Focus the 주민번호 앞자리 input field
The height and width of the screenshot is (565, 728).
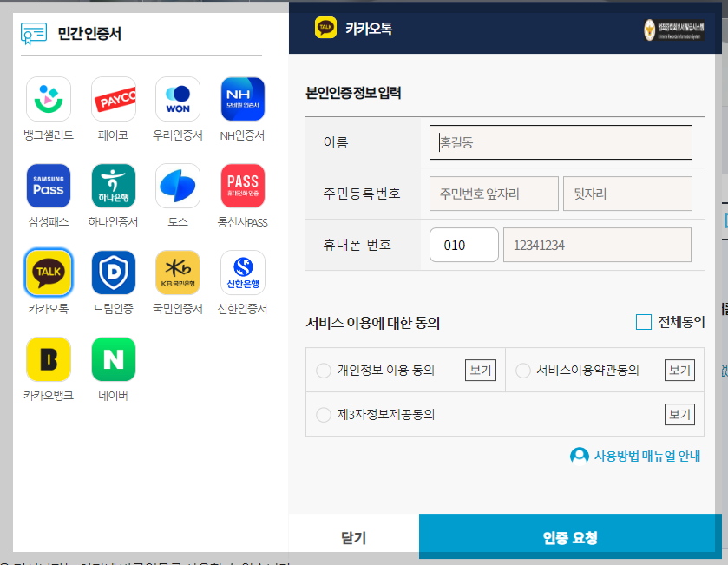(494, 194)
